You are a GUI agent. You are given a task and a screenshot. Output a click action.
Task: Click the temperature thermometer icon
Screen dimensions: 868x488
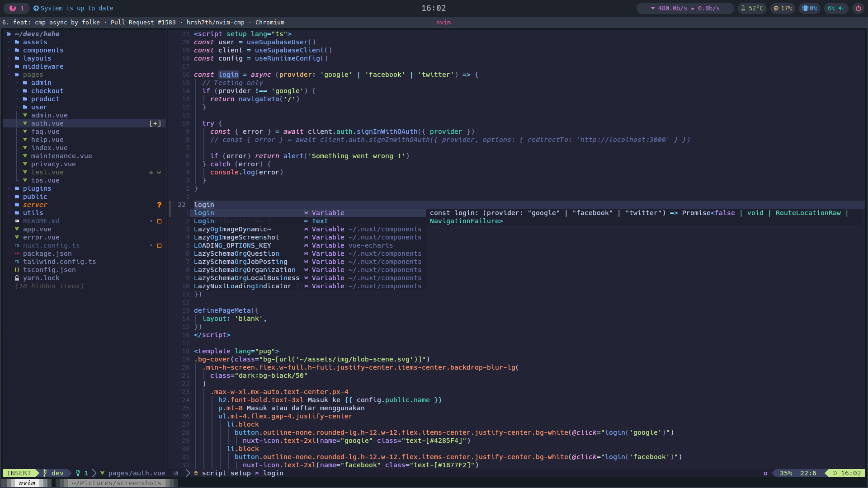point(743,8)
